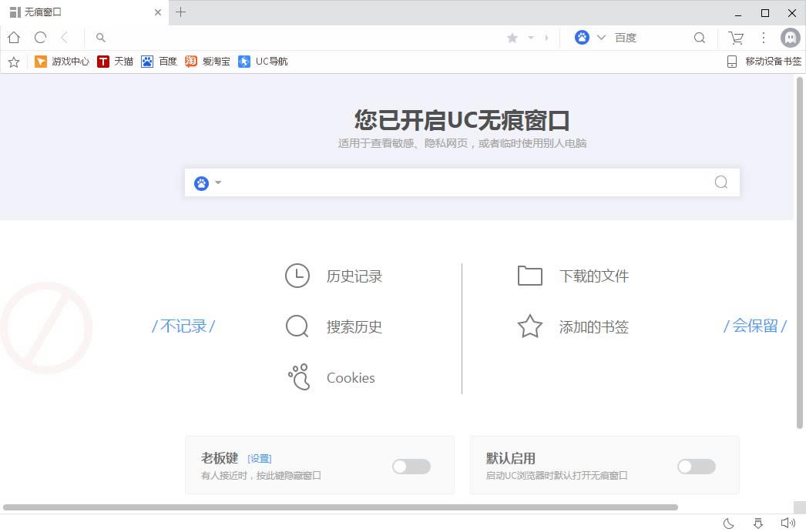Click the vertical page scrollbar
The width and height of the screenshot is (806, 532).
tap(799, 252)
